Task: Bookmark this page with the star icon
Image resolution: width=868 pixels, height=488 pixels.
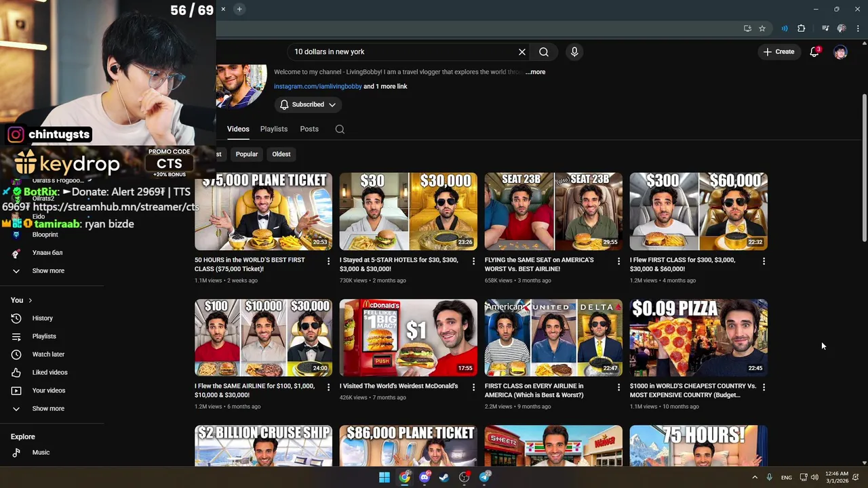Action: click(762, 28)
